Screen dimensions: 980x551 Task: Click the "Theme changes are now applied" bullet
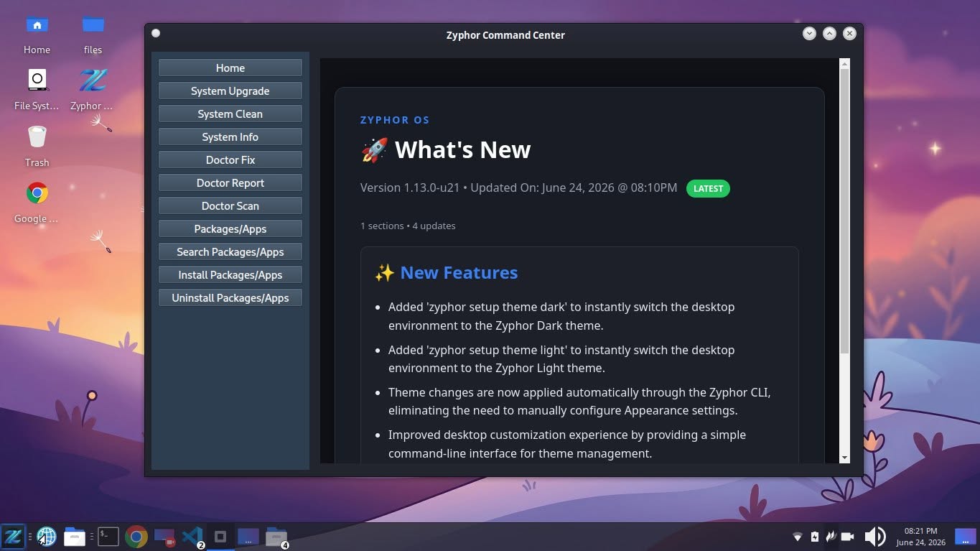[579, 402]
